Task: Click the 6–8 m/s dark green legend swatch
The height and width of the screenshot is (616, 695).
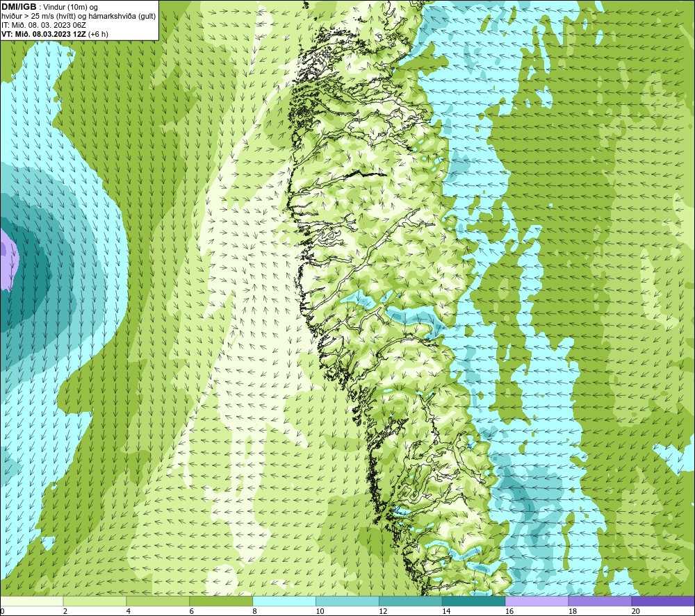Action: pyautogui.click(x=221, y=601)
